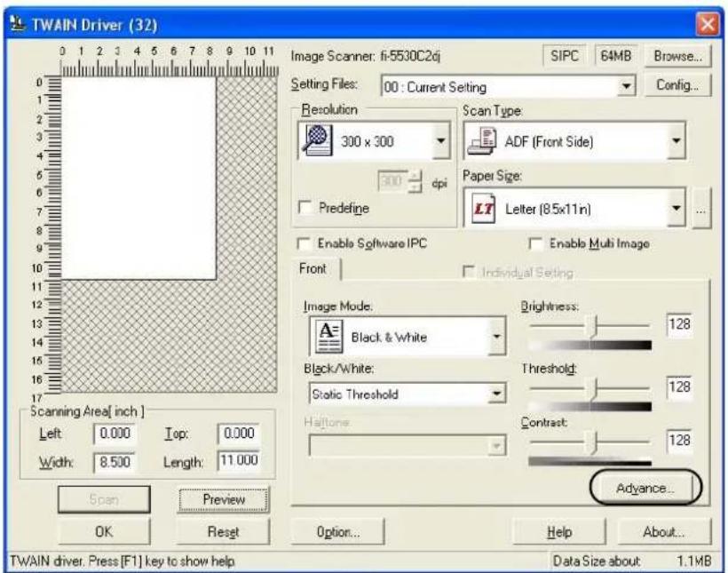Click the LT letter paper icon
Viewport: 728px width, 573px height.
click(x=483, y=209)
